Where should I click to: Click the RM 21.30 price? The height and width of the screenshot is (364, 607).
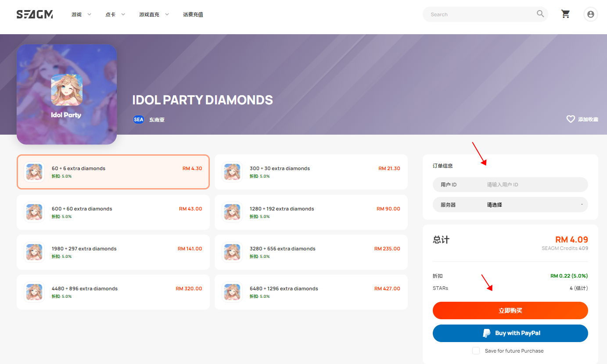point(389,168)
